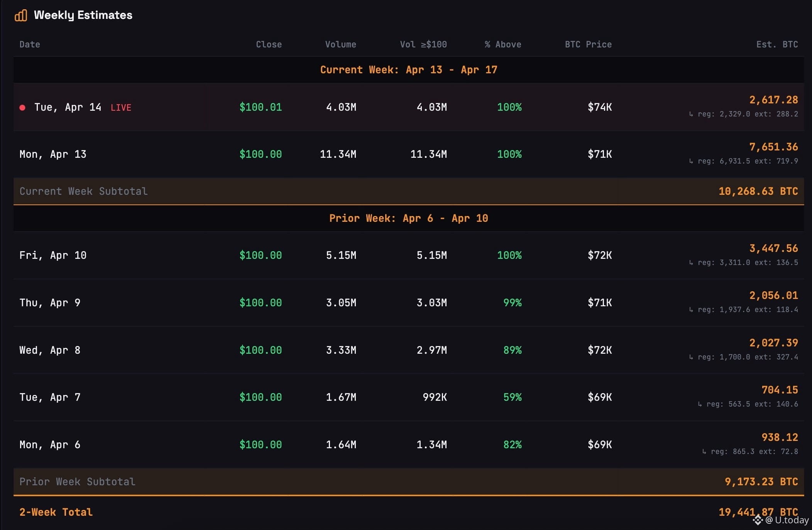The image size is (812, 530).
Task: Switch to the Est. BTC column header
Action: tap(777, 44)
